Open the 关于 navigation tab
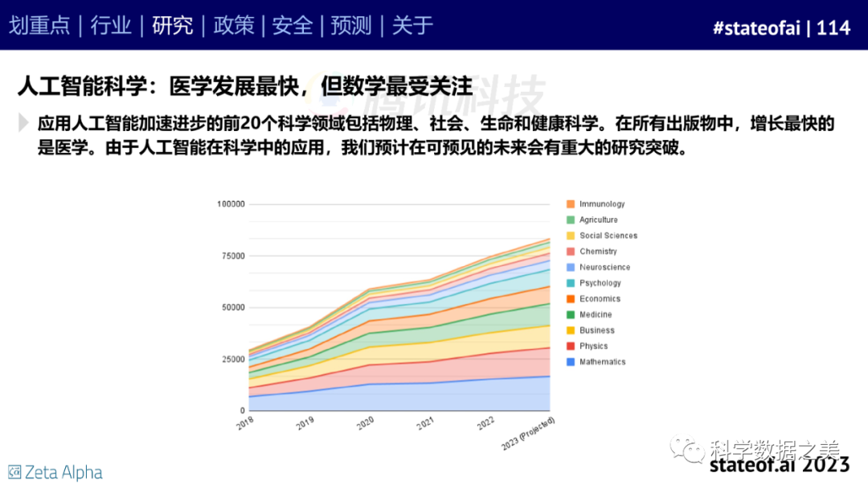 click(412, 26)
